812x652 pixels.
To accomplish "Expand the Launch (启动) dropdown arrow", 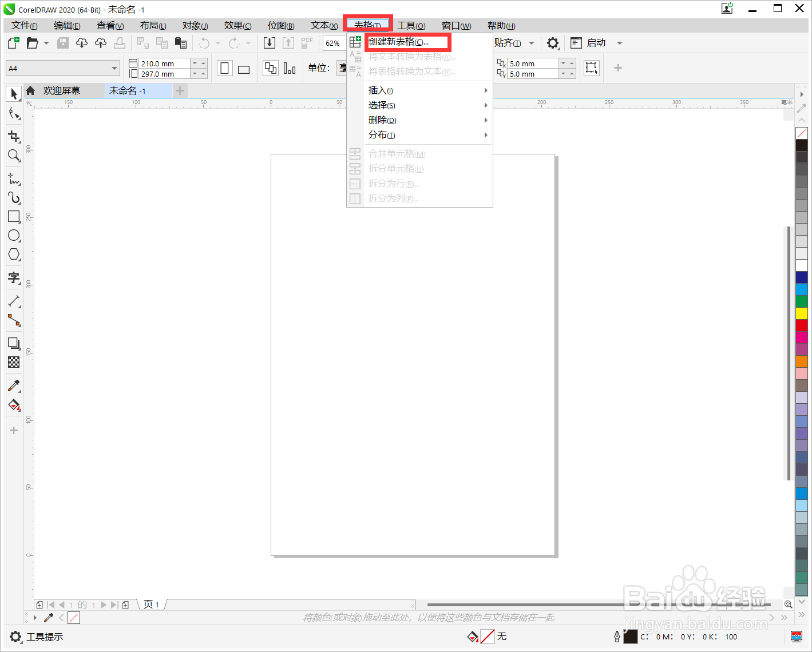I will pos(620,43).
